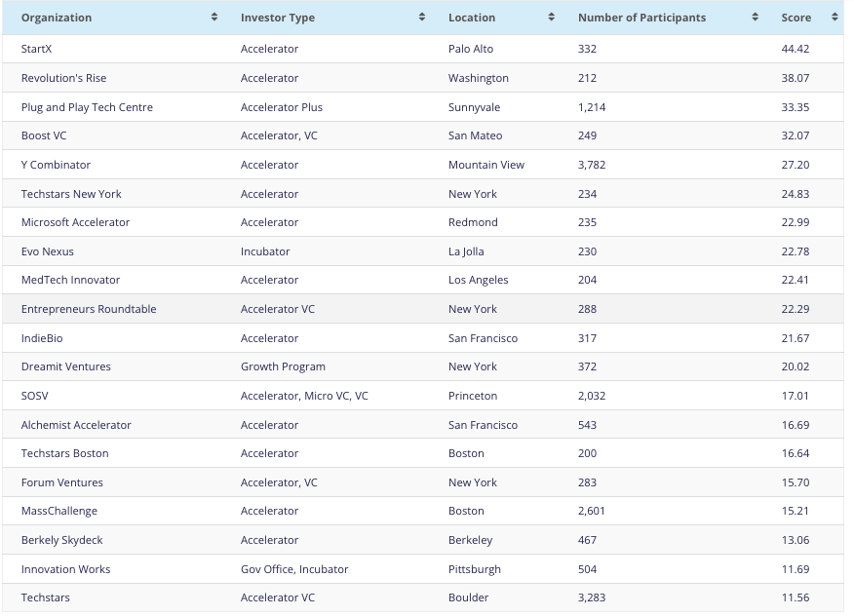
Task: Click the Innovation Works organization
Action: click(65, 569)
